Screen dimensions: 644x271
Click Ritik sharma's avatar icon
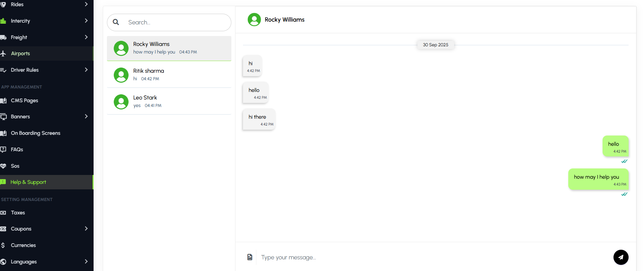tap(121, 75)
